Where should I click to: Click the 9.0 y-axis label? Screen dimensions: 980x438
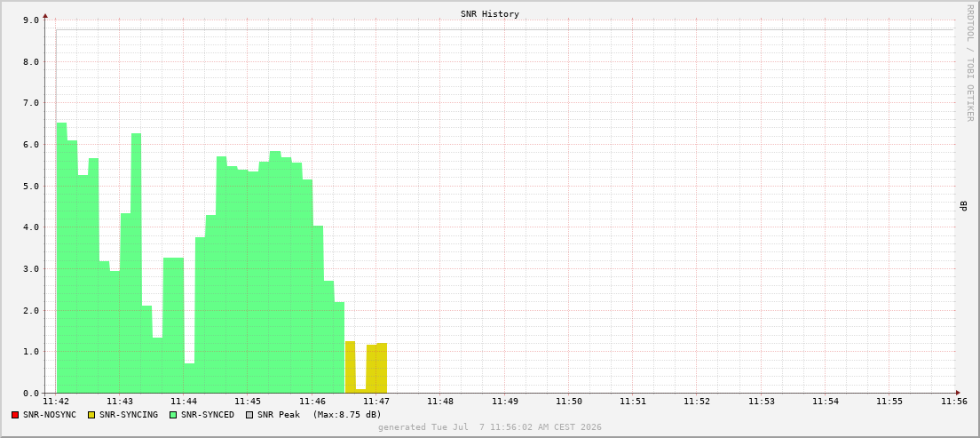31,20
